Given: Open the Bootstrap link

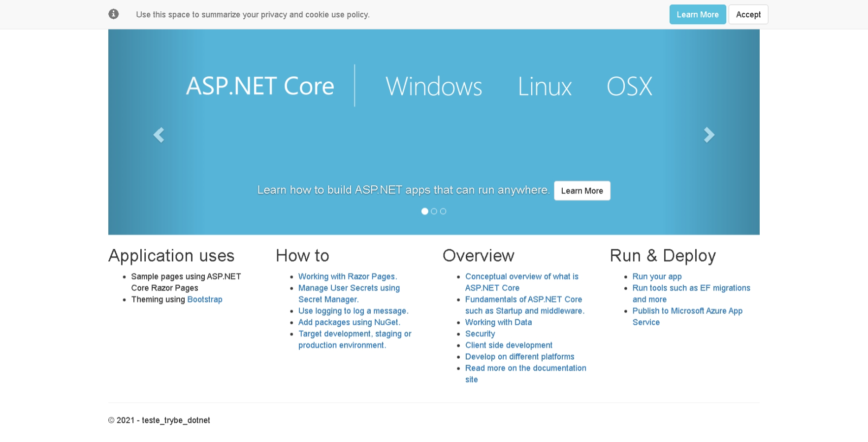Looking at the screenshot, I should point(205,300).
